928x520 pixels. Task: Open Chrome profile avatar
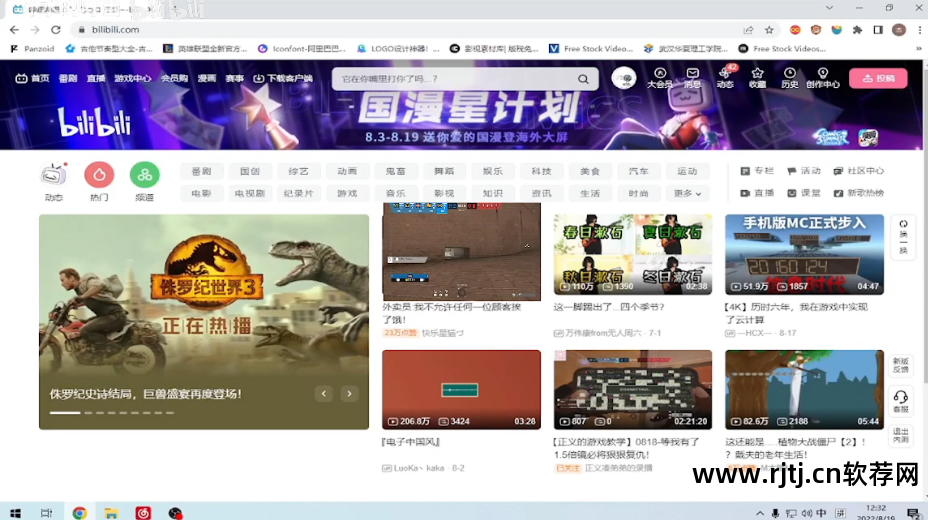click(898, 30)
